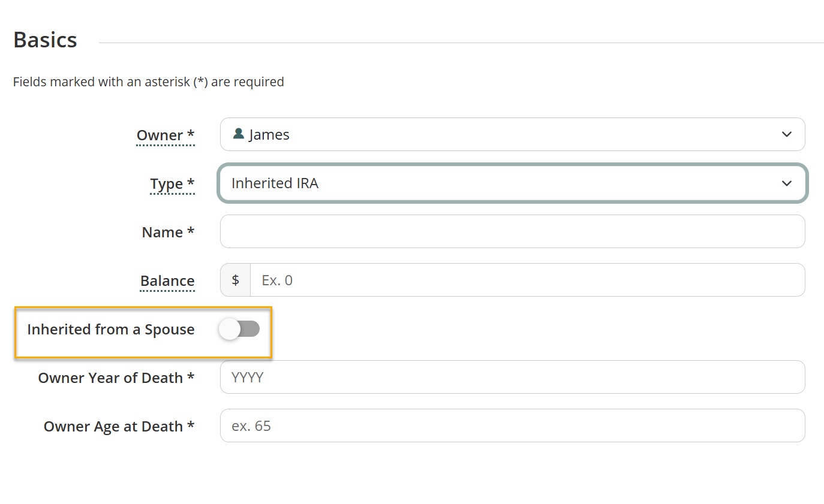Focus the Name input field

click(x=513, y=231)
